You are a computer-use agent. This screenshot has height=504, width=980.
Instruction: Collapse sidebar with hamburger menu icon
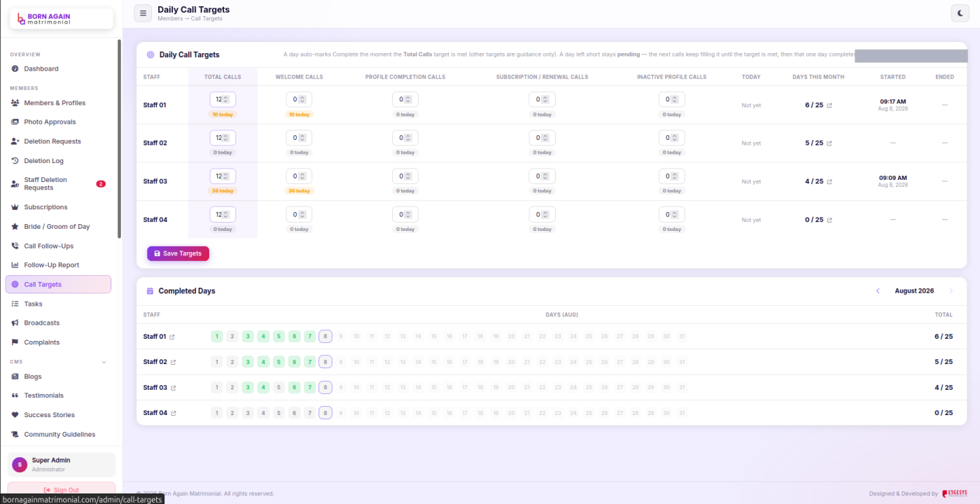[x=143, y=13]
